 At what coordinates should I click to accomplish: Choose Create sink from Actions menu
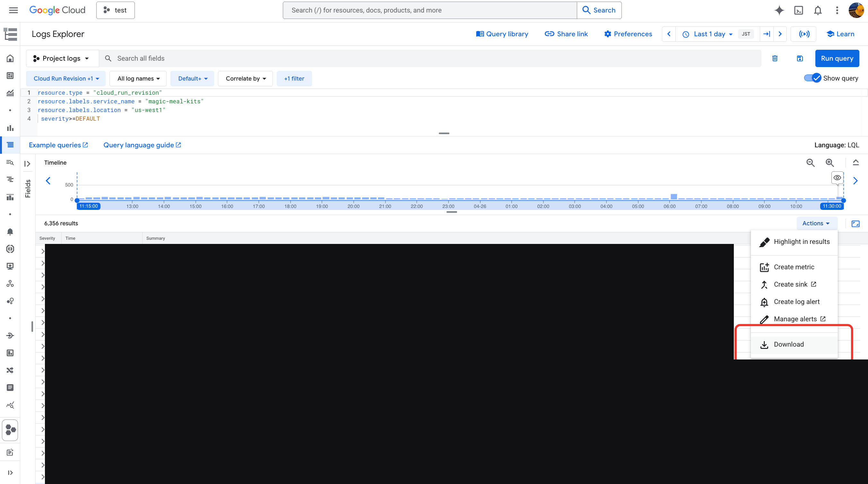click(794, 284)
